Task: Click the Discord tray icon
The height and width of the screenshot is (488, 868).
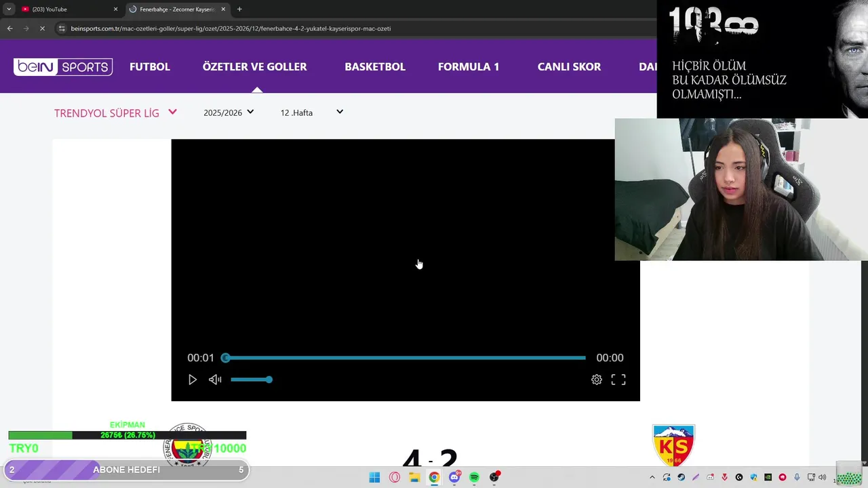Action: [x=710, y=477]
